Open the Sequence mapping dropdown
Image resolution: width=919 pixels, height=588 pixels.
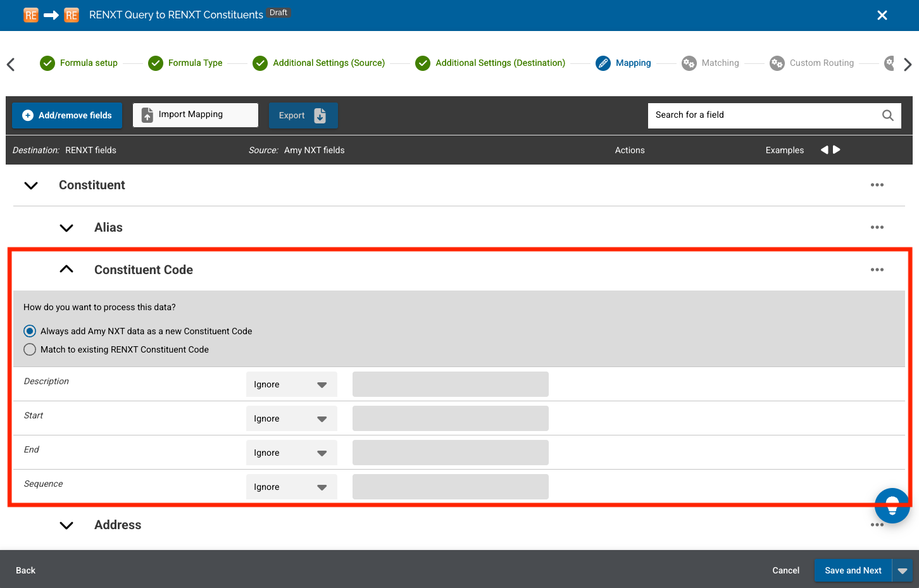(x=292, y=487)
